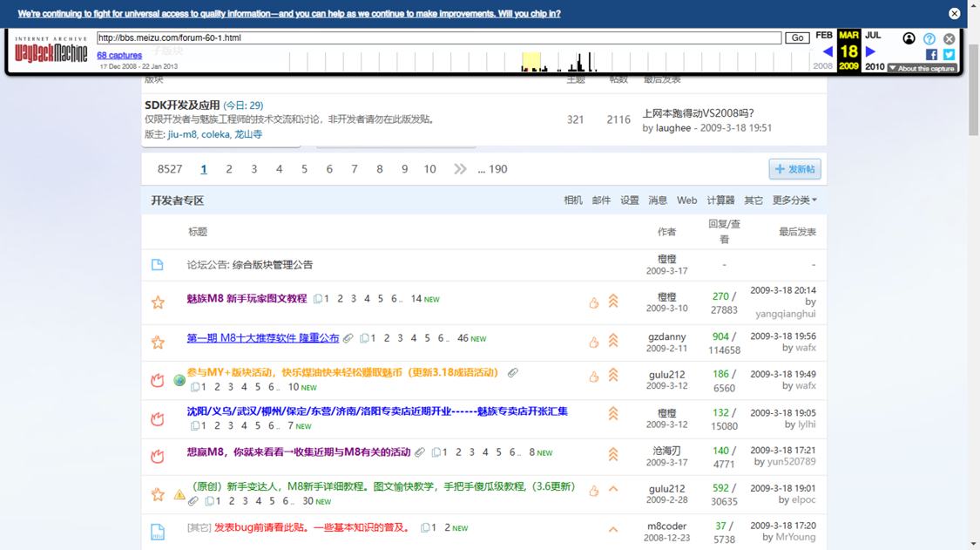The image size is (980, 550).
Task: Select the 计算器 category tab
Action: pyautogui.click(x=720, y=200)
